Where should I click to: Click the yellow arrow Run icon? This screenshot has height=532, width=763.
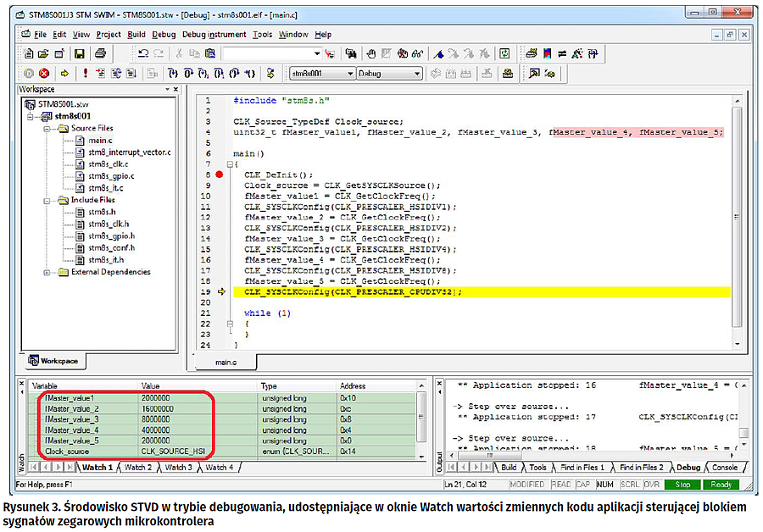(64, 74)
